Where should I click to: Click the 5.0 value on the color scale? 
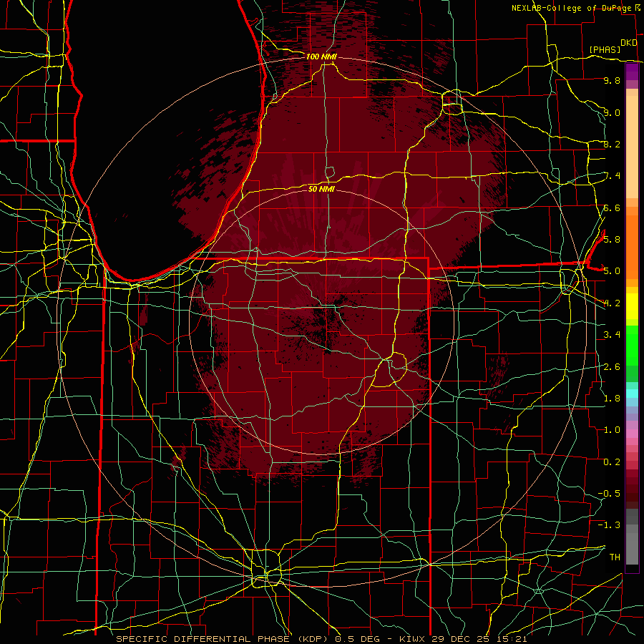[612, 271]
